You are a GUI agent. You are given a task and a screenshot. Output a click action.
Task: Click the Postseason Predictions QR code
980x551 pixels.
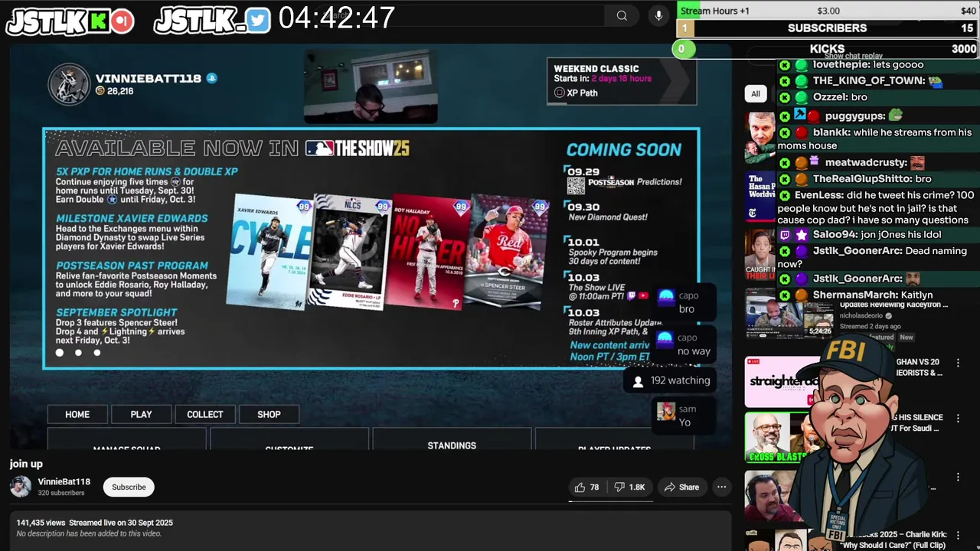point(576,184)
